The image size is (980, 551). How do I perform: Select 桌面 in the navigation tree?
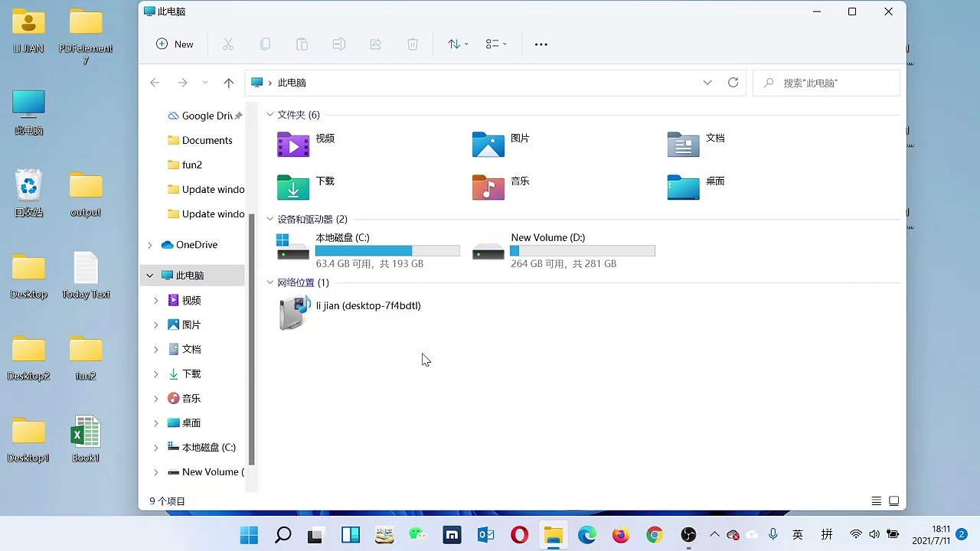[184, 423]
